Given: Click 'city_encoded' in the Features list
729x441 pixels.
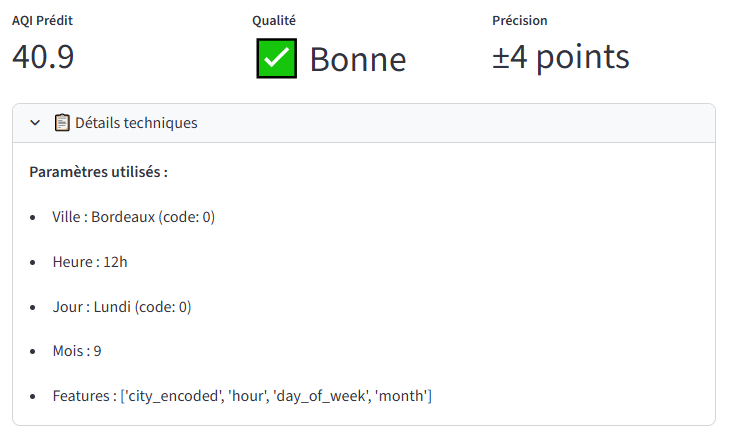Looking at the screenshot, I should pyautogui.click(x=172, y=396).
